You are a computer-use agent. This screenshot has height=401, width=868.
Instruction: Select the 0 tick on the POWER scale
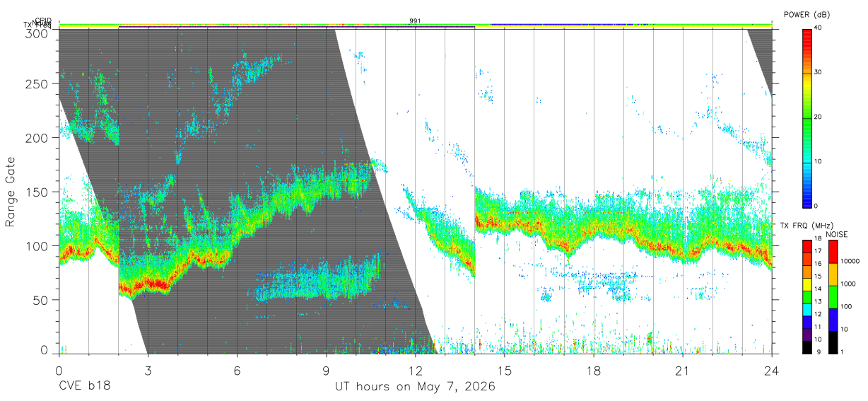[816, 206]
